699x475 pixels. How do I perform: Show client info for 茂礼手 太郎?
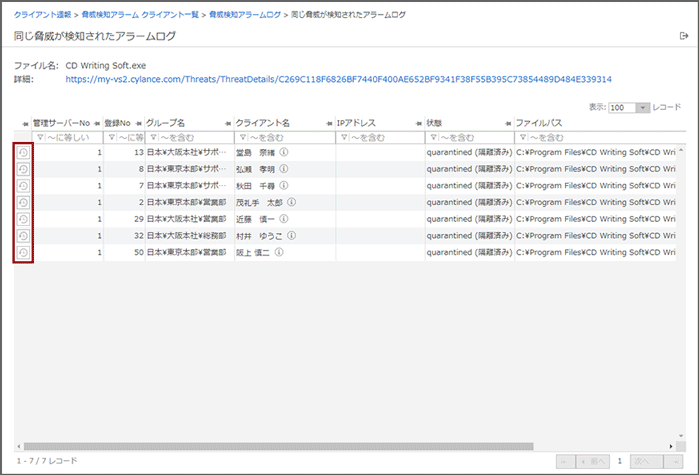292,202
